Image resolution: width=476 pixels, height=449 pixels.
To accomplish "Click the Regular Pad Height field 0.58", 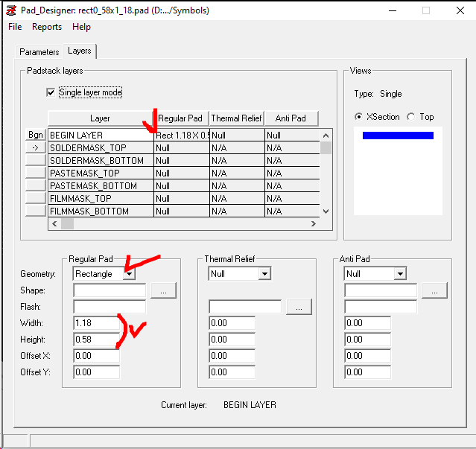I will point(97,340).
